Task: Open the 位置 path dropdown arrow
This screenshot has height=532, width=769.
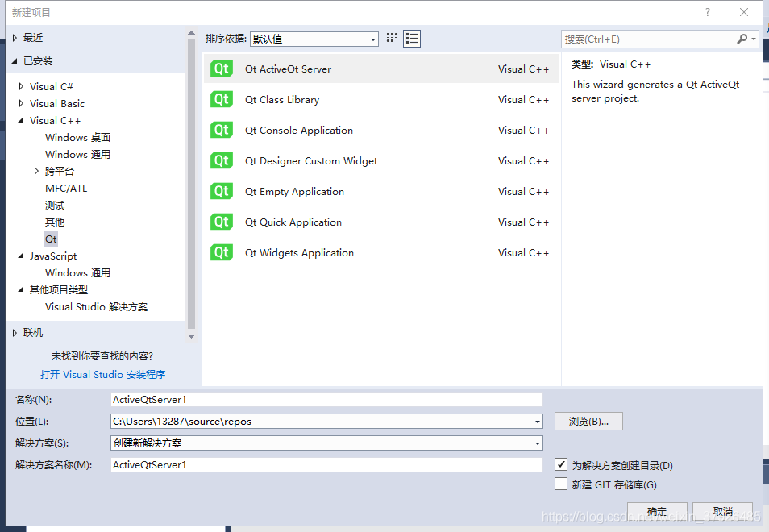Action: 538,422
